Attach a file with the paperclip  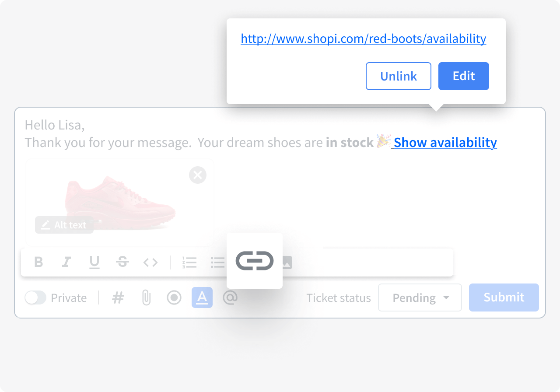(146, 297)
